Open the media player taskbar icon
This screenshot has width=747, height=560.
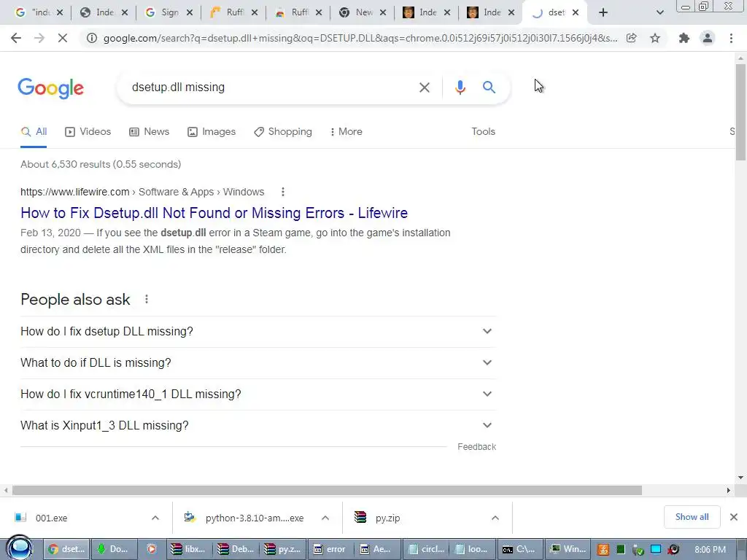click(x=151, y=550)
